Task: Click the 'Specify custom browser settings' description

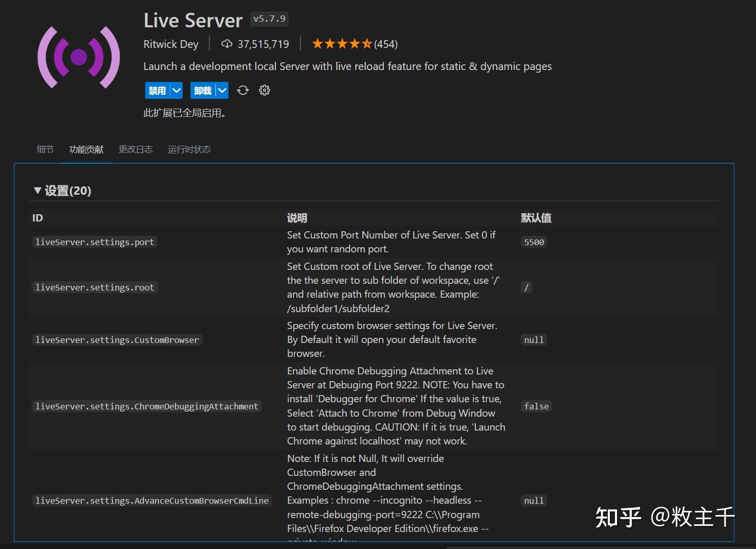Action: click(x=392, y=340)
